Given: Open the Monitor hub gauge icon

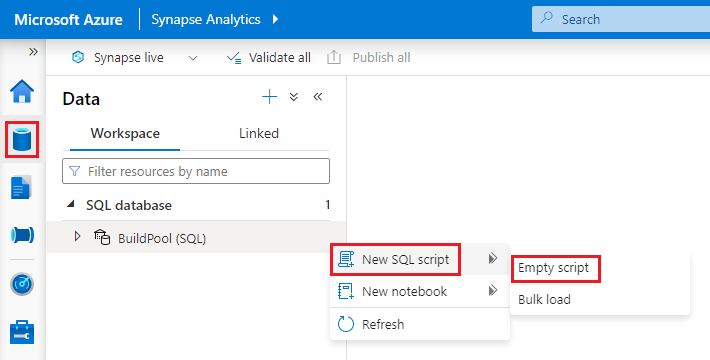Looking at the screenshot, I should [22, 284].
